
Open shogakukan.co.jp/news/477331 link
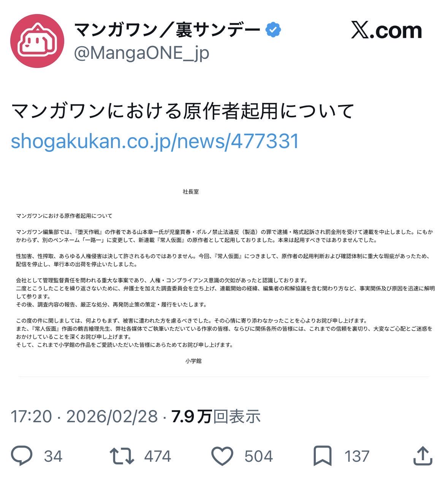(x=155, y=141)
